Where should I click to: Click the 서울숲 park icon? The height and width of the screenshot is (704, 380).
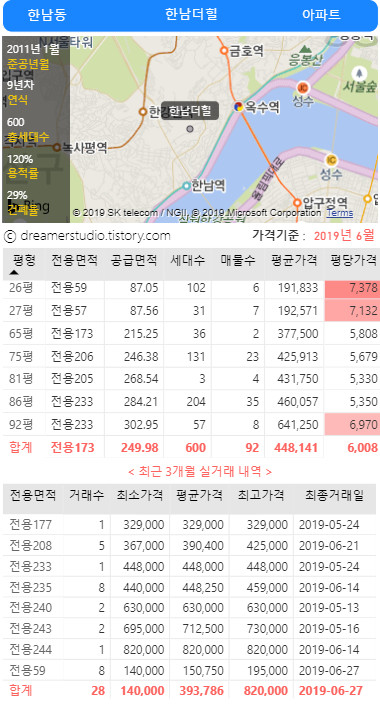[358, 73]
